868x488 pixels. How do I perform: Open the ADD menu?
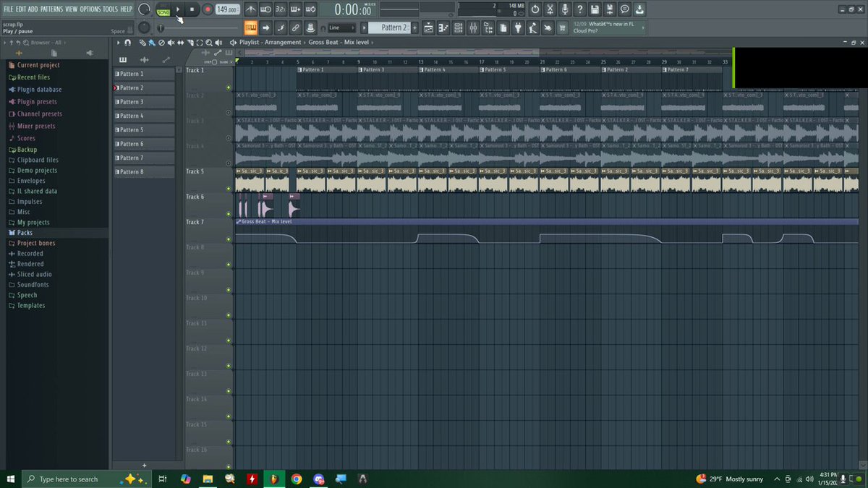(33, 9)
